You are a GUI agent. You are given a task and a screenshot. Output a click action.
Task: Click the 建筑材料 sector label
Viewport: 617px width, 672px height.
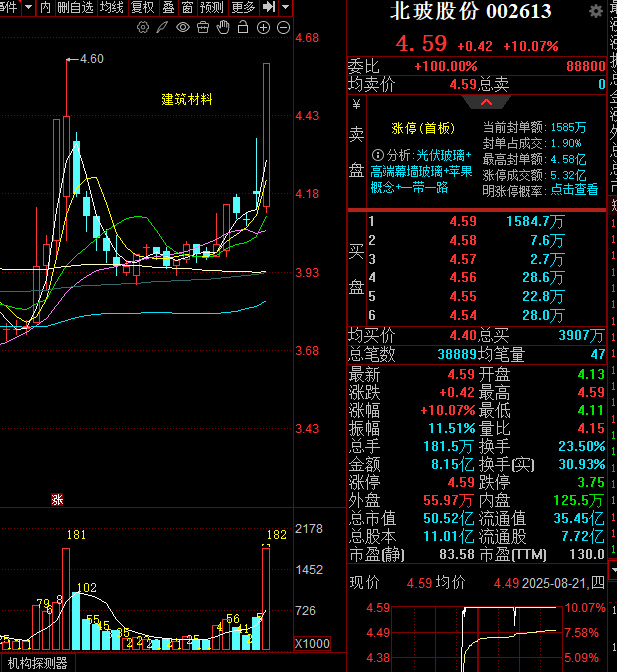[187, 99]
